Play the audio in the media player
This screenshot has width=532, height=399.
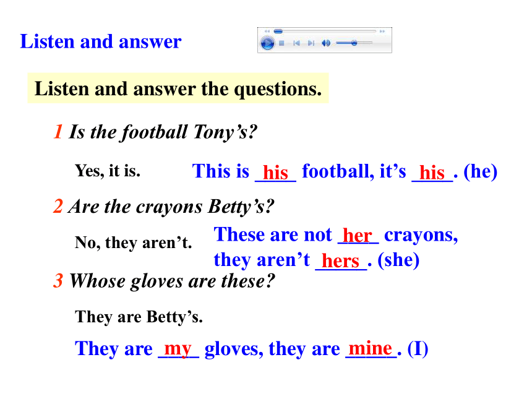tap(267, 43)
